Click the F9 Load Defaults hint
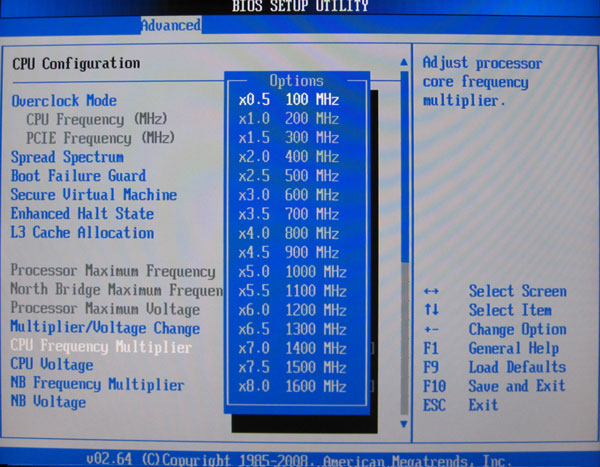 [x=494, y=367]
